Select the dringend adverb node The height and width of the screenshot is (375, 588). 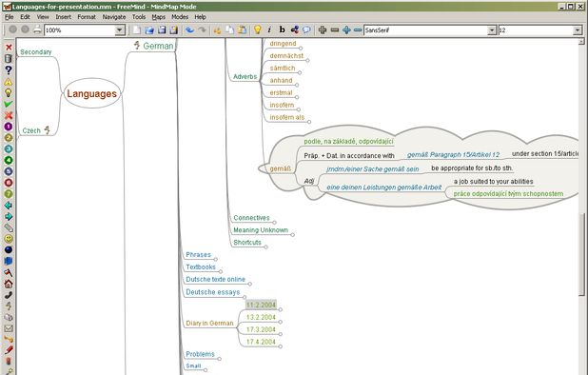pyautogui.click(x=283, y=44)
